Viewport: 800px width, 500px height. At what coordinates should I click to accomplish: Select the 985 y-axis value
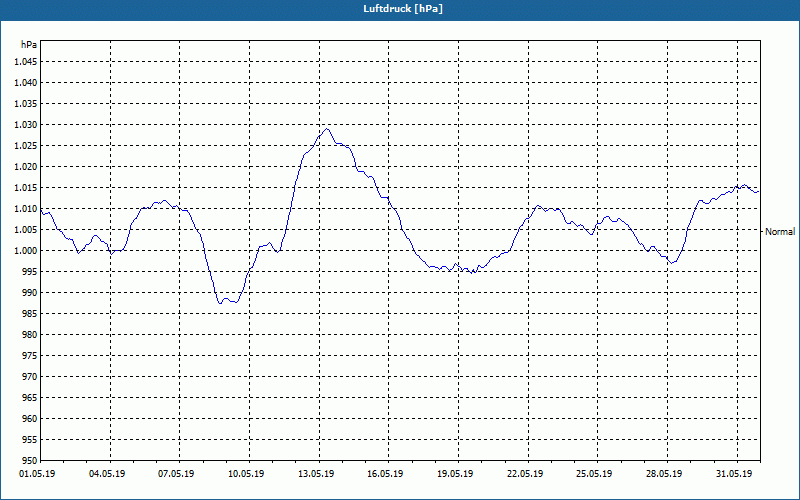click(30, 314)
